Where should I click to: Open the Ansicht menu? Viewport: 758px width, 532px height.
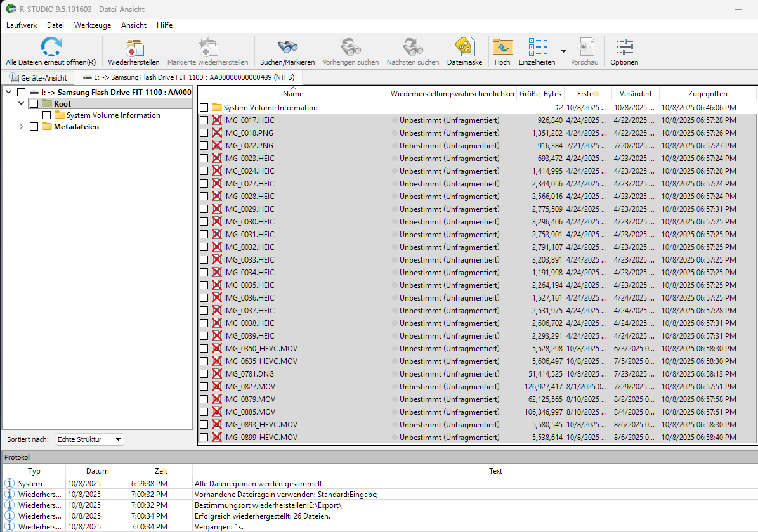click(133, 25)
